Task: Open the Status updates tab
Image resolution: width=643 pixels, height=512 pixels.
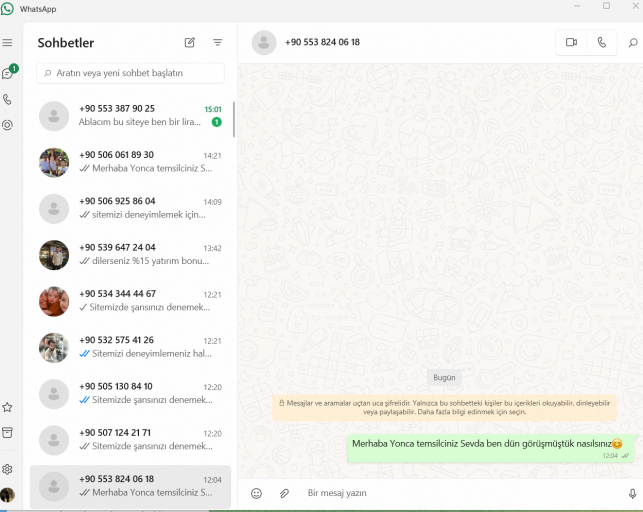Action: click(7, 125)
